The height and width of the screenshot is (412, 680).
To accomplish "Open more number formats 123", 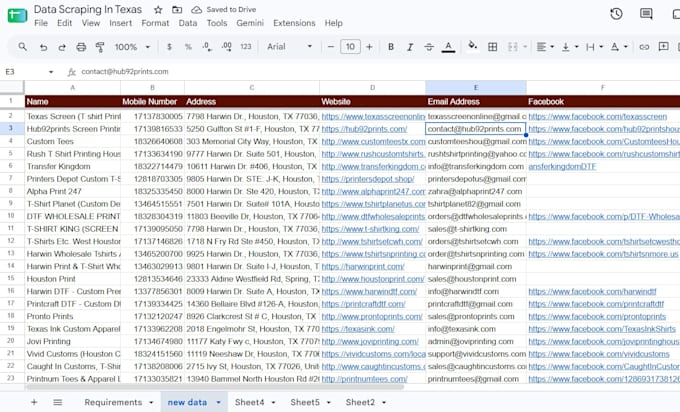I will click(x=246, y=47).
